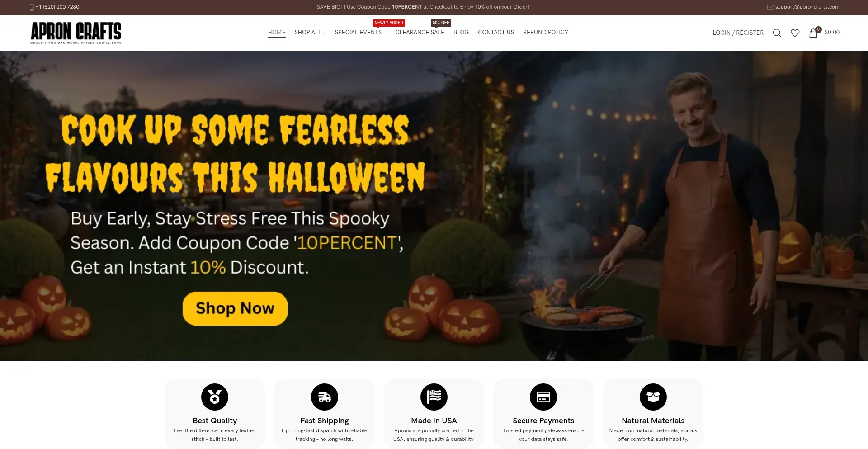Expand the Shop All dropdown menu
The height and width of the screenshot is (449, 868).
[310, 33]
